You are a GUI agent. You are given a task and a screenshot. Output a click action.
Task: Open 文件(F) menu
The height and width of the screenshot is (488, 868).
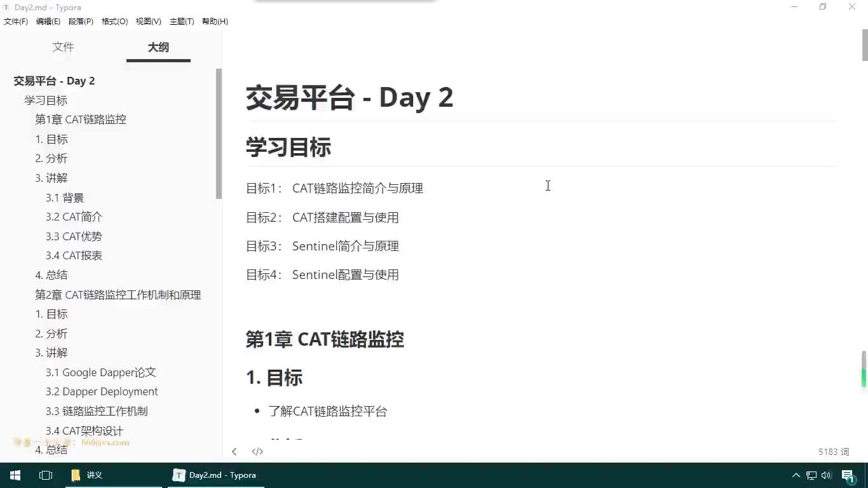16,22
